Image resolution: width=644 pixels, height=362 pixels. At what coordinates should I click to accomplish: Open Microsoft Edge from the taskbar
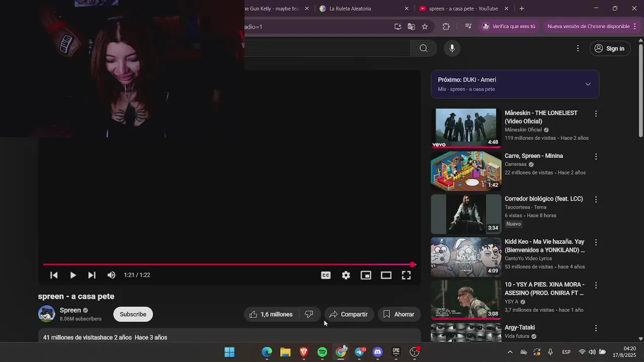pos(267,352)
